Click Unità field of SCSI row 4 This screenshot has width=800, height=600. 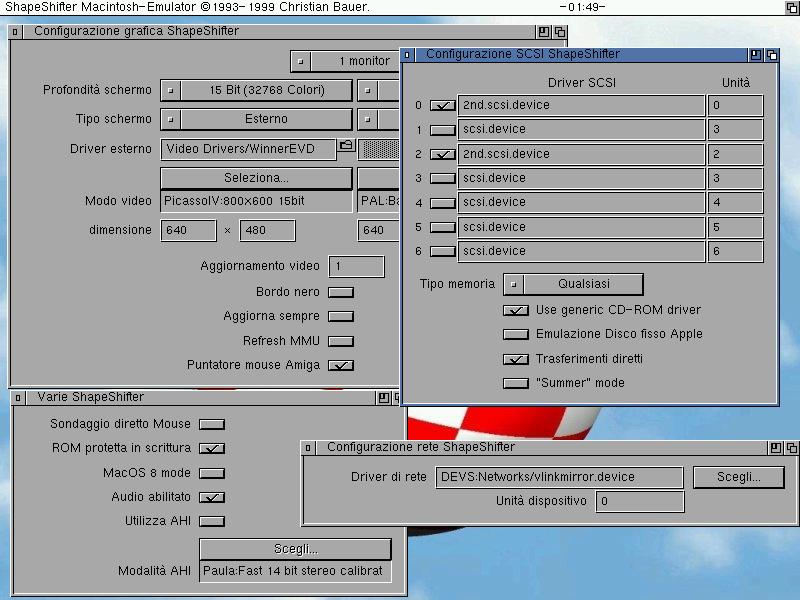coord(736,203)
